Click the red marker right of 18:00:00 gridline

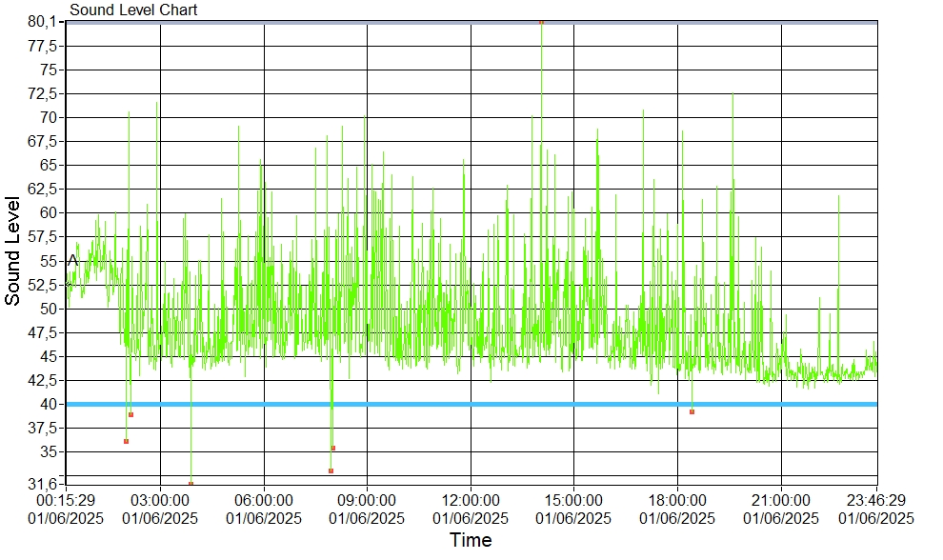[692, 411]
